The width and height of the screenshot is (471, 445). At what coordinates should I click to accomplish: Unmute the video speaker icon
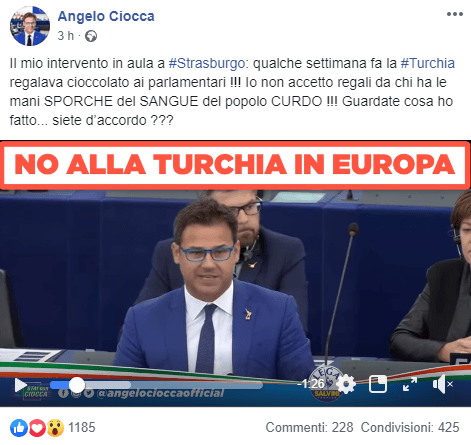point(442,384)
